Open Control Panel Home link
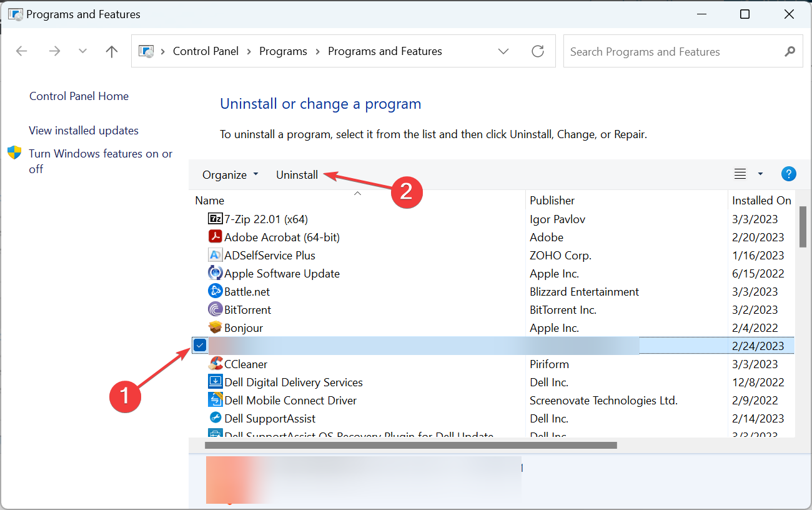Screen dimensions: 812x510 click(79, 96)
